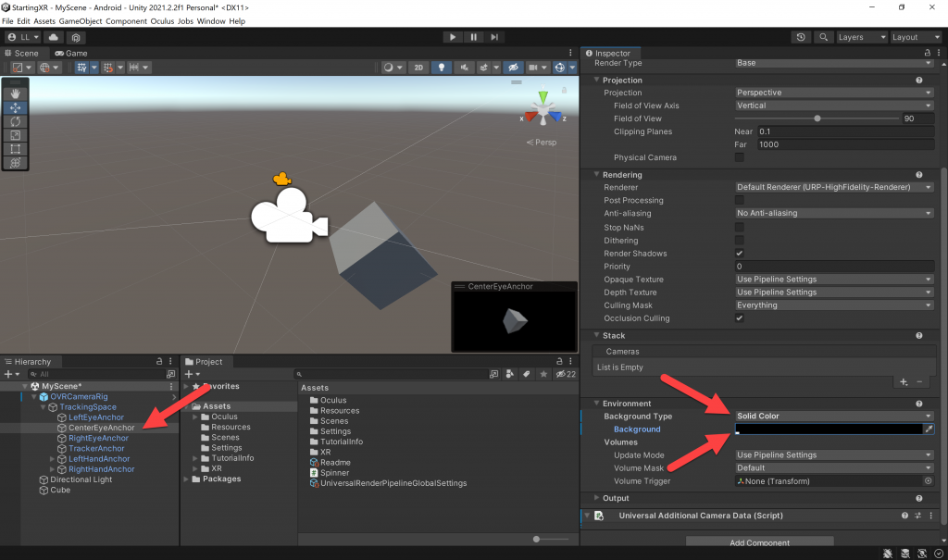Enable the Post Processing checkbox
This screenshot has height=560, width=948.
[x=739, y=200]
